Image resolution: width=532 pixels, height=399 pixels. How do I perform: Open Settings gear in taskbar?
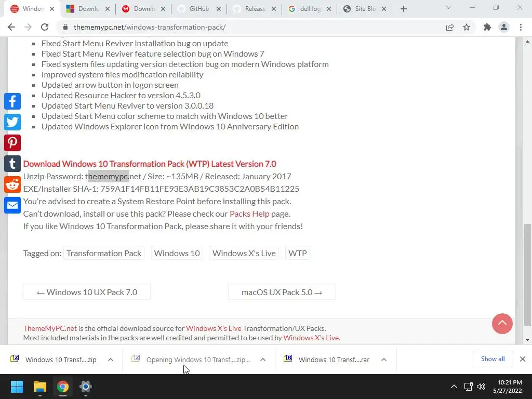point(86,387)
